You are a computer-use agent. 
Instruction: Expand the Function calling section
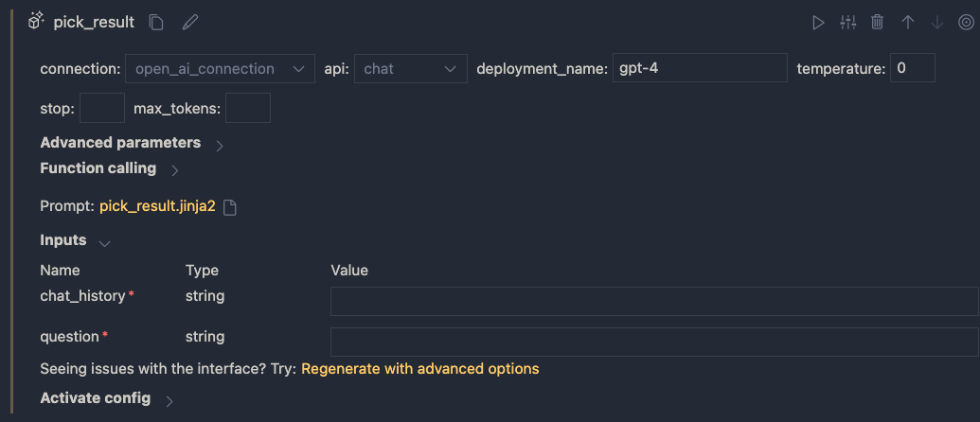175,170
